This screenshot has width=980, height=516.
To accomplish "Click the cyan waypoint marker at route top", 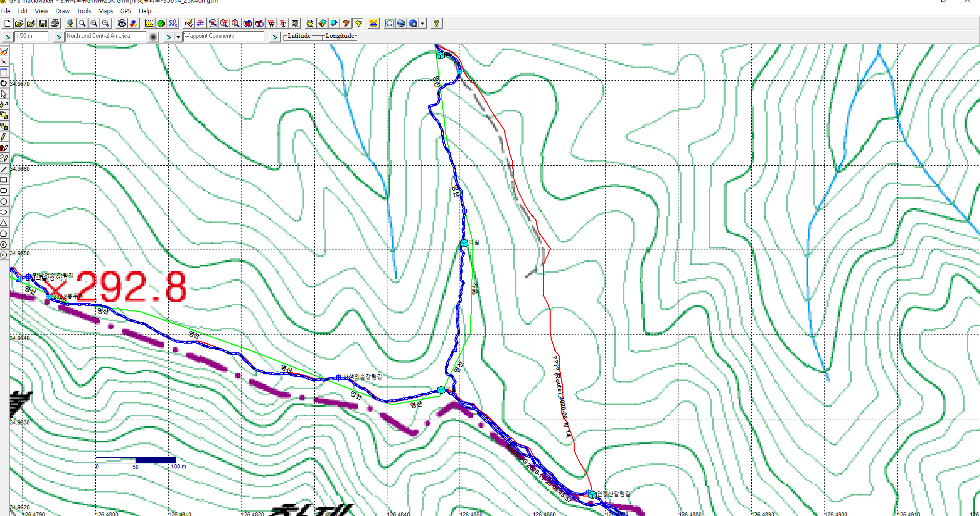I will click(441, 55).
